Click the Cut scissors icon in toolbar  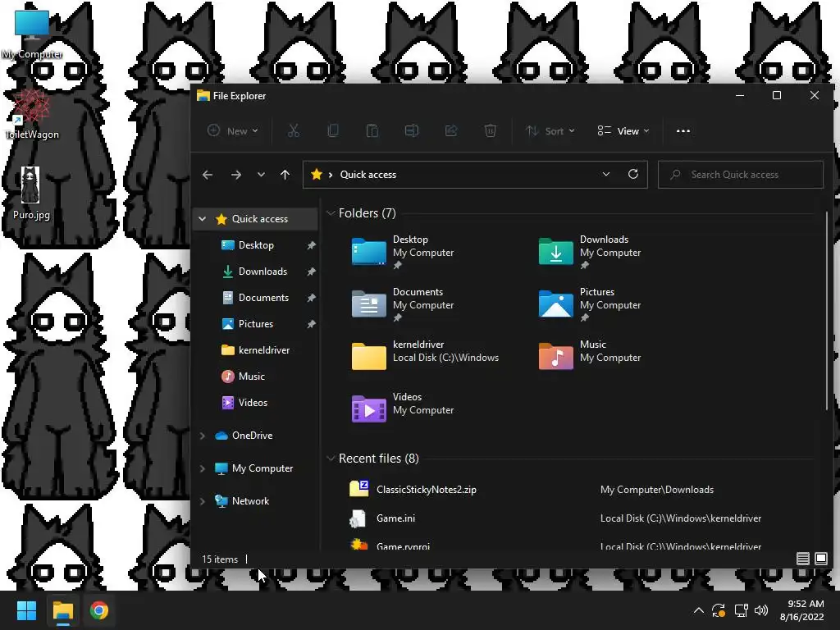click(x=294, y=130)
